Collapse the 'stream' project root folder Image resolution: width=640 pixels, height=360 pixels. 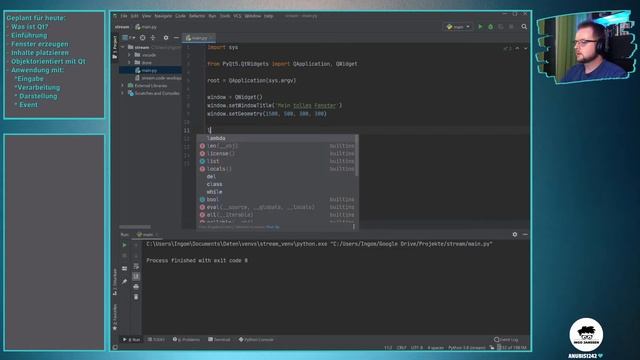pos(123,47)
